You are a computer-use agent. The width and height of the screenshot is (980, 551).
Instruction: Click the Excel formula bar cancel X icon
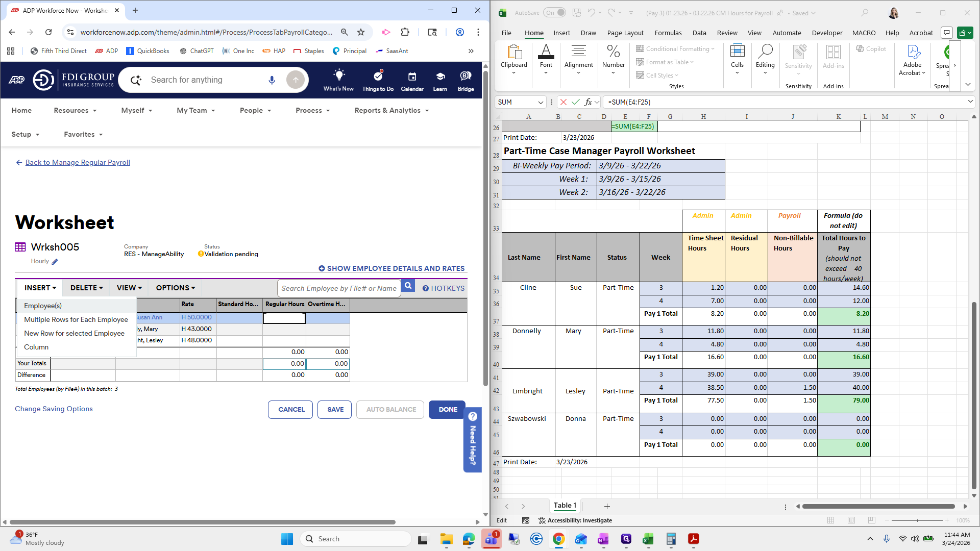click(x=563, y=102)
